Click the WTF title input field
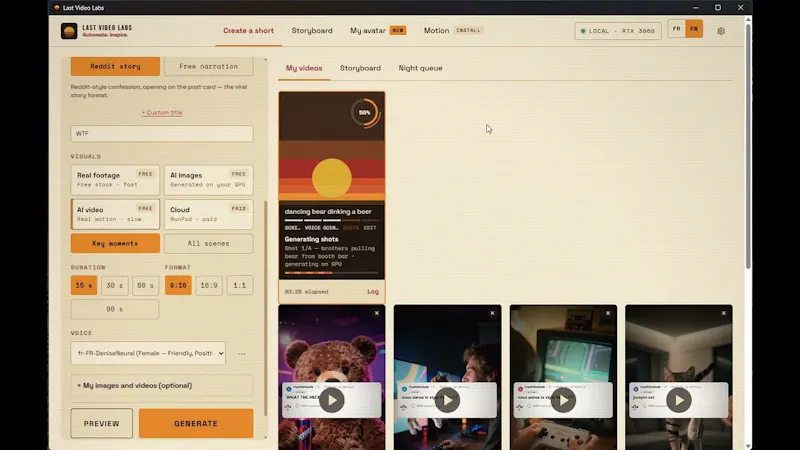Image resolution: width=800 pixels, height=450 pixels. coord(162,134)
